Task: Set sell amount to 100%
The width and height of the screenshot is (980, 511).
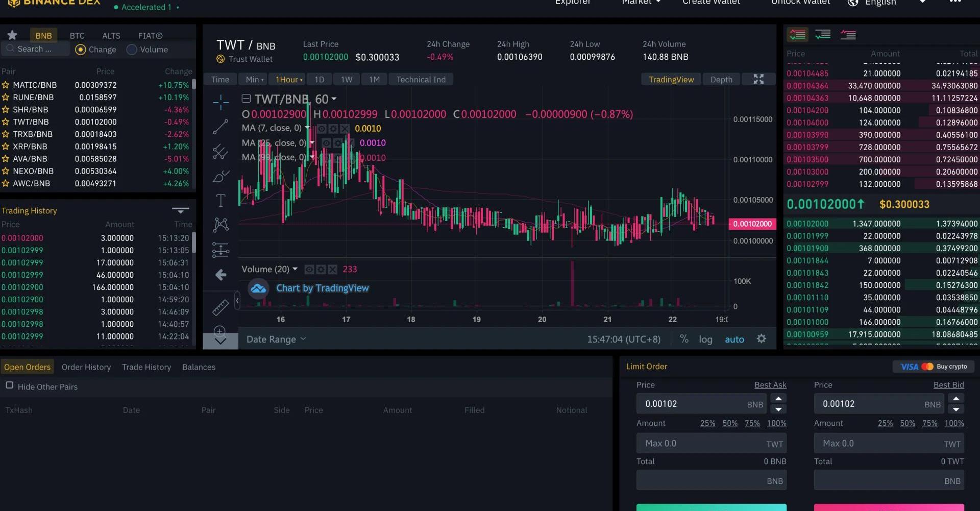Action: pos(954,423)
